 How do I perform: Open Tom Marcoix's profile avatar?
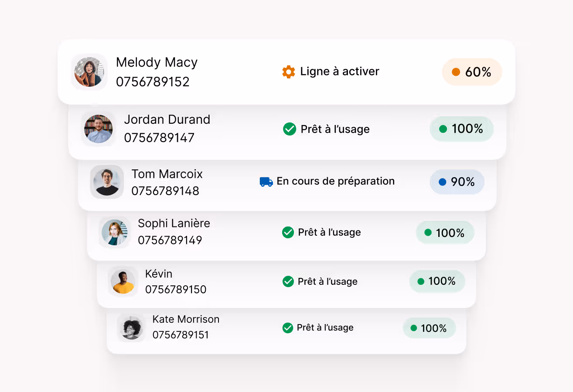coord(107,182)
